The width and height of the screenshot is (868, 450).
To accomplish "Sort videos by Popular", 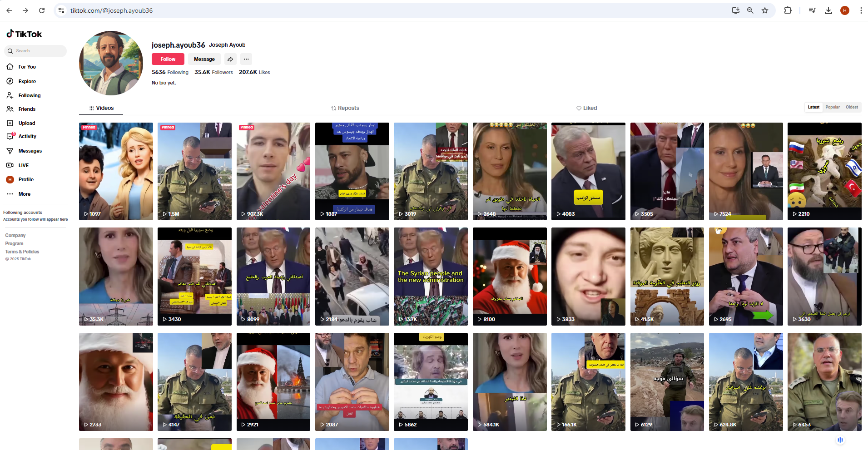I will [833, 107].
